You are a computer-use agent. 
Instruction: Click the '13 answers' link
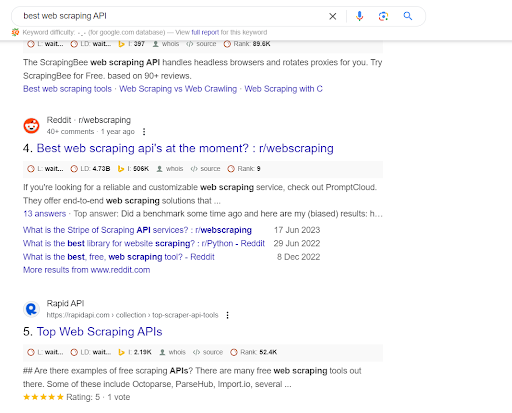pyautogui.click(x=44, y=214)
